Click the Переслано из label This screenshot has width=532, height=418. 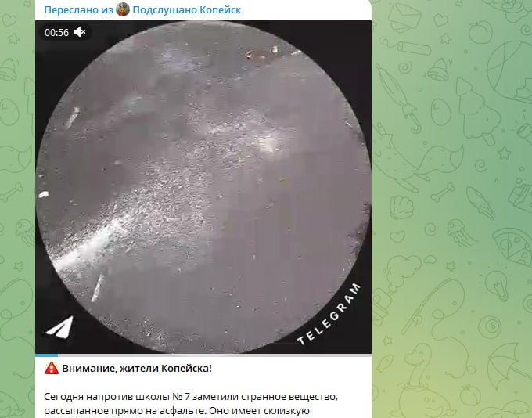click(x=79, y=10)
